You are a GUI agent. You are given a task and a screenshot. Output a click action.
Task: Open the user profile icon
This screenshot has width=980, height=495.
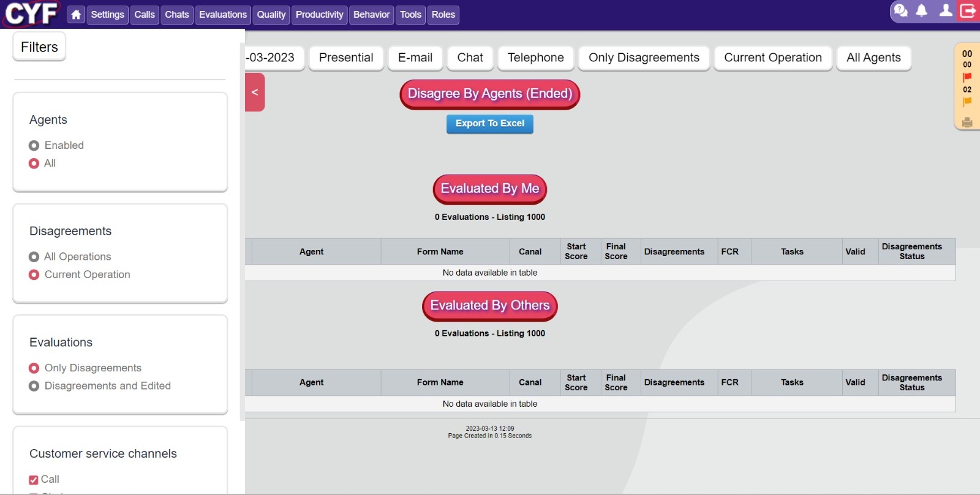click(x=946, y=10)
